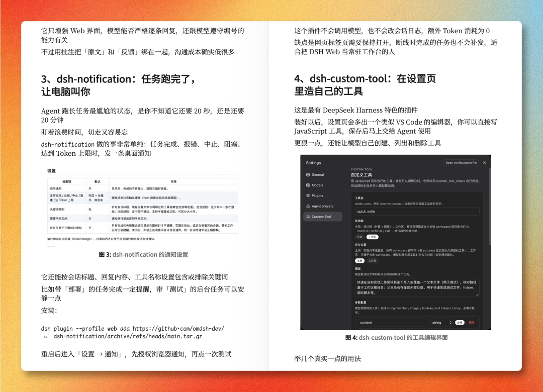The height and width of the screenshot is (392, 543).
Task: Click the sentence '额外 Token 消耗为 0'
Action: click(459, 31)
